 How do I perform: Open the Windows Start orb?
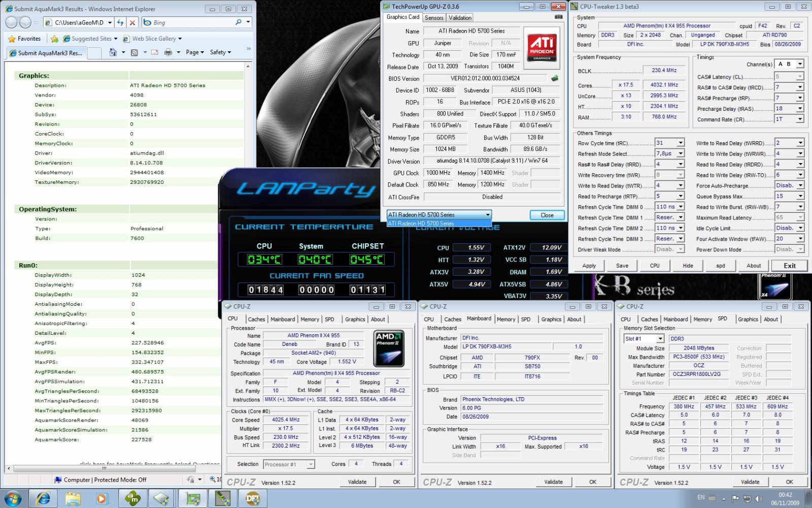coord(12,498)
